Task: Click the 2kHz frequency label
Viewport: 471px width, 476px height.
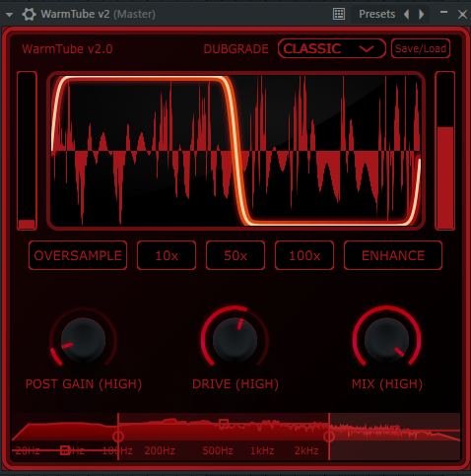Action: 306,450
